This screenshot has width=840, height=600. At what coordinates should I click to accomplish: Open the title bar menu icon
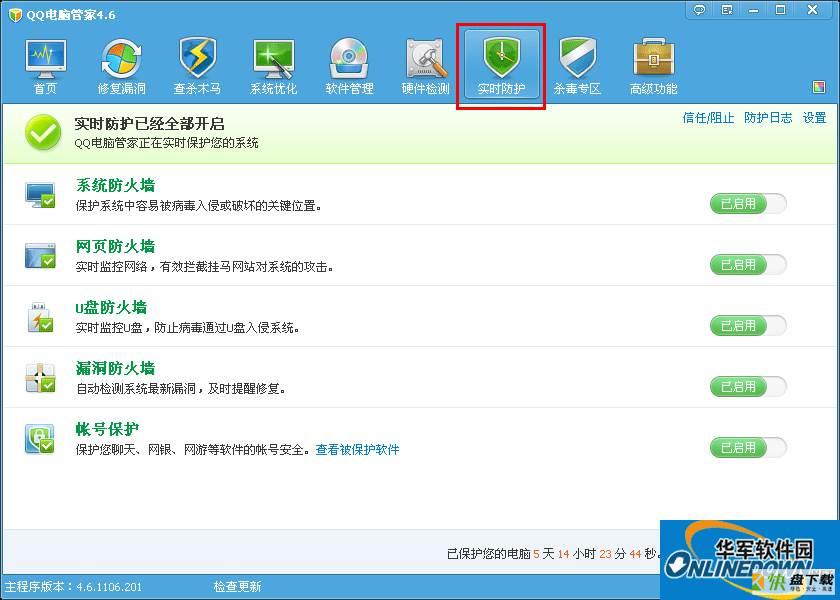(727, 10)
